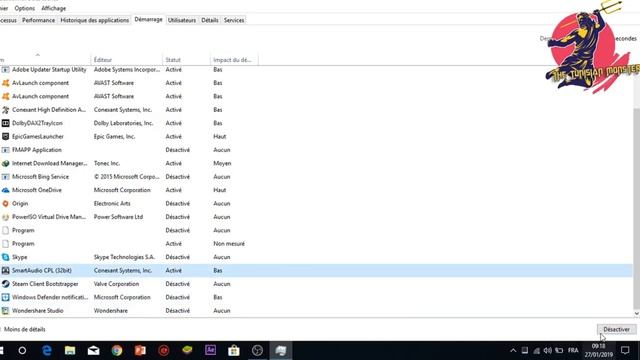The height and width of the screenshot is (360, 640).
Task: Click the Désactiver button
Action: point(616,329)
